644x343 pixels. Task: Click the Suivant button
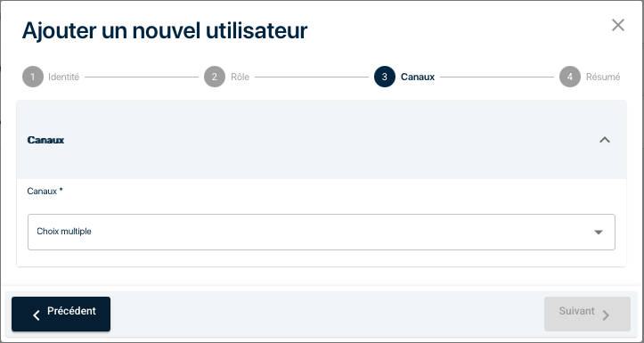[x=587, y=314]
